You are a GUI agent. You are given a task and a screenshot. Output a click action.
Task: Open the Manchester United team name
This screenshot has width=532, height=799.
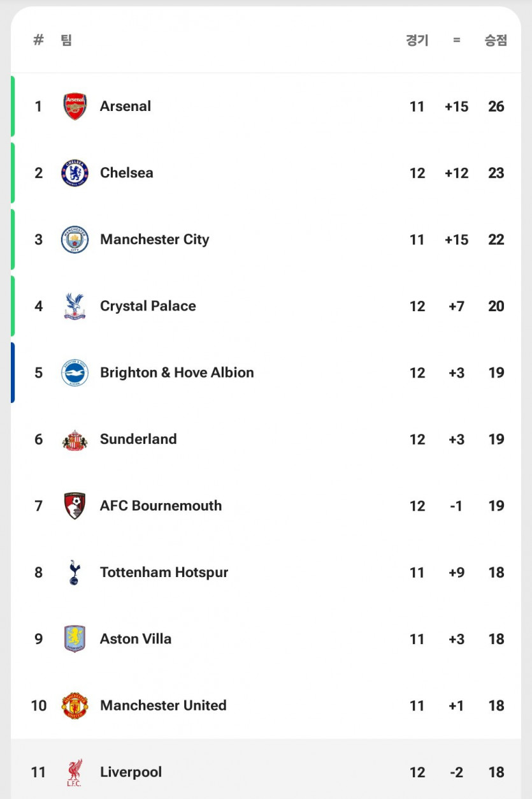click(163, 706)
